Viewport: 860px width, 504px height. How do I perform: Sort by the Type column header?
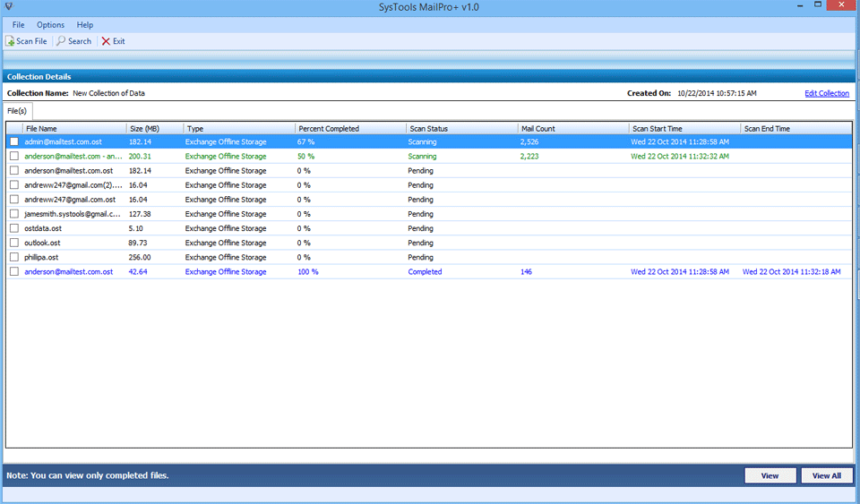pos(238,128)
